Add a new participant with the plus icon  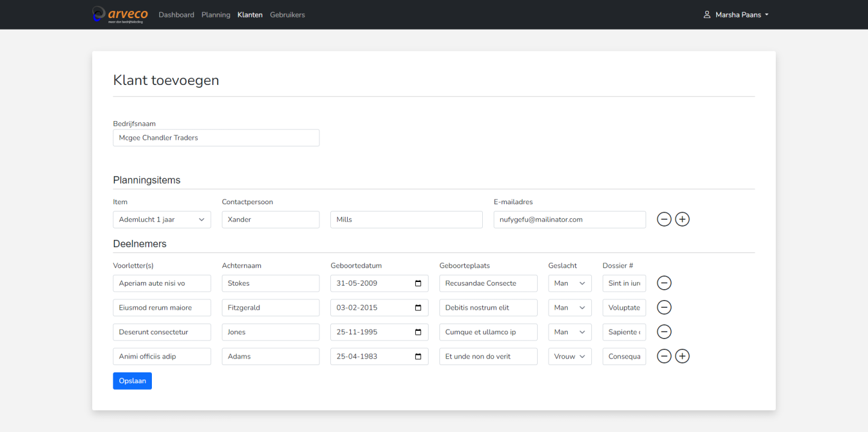tap(682, 356)
